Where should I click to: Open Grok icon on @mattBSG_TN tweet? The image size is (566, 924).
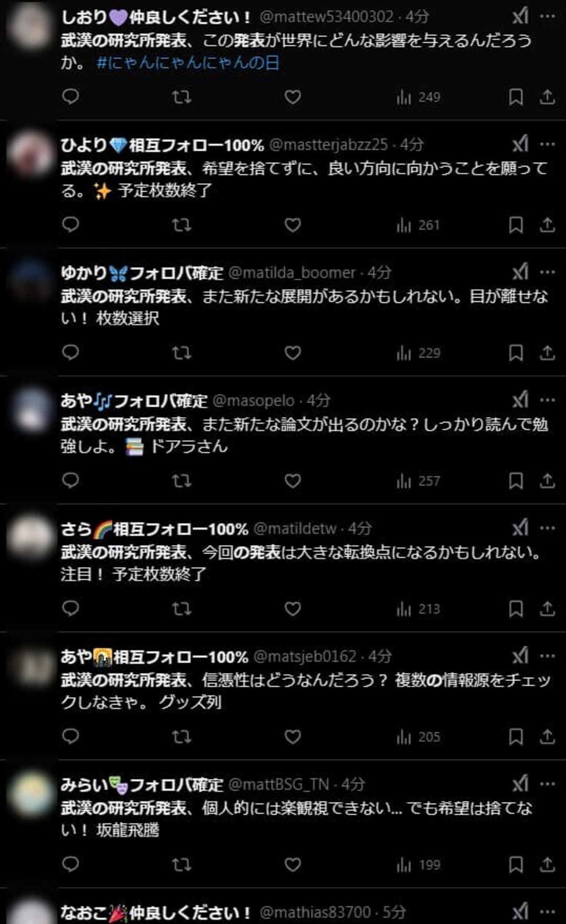[520, 784]
